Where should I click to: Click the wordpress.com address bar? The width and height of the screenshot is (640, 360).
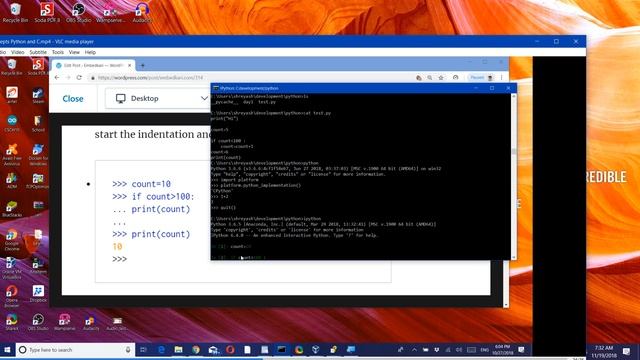point(251,78)
